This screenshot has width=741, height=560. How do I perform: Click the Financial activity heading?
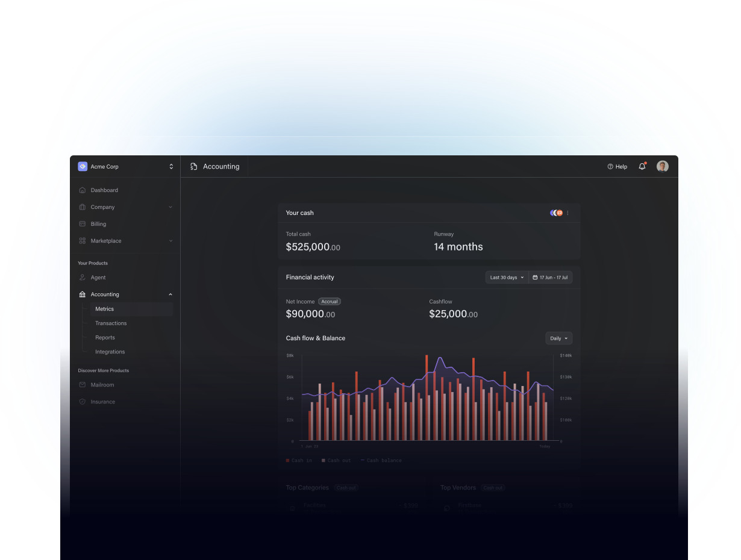[310, 278]
